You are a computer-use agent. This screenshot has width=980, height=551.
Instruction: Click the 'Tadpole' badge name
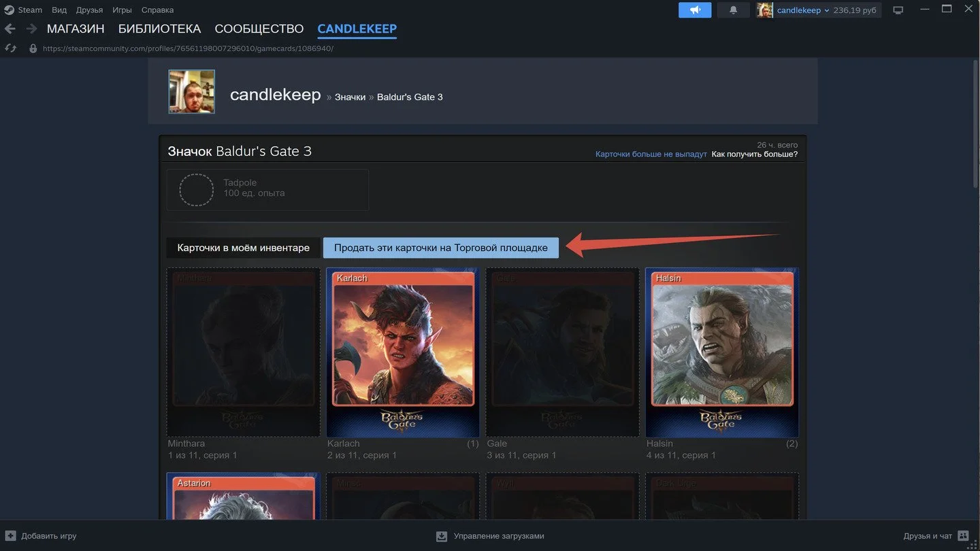pos(240,183)
